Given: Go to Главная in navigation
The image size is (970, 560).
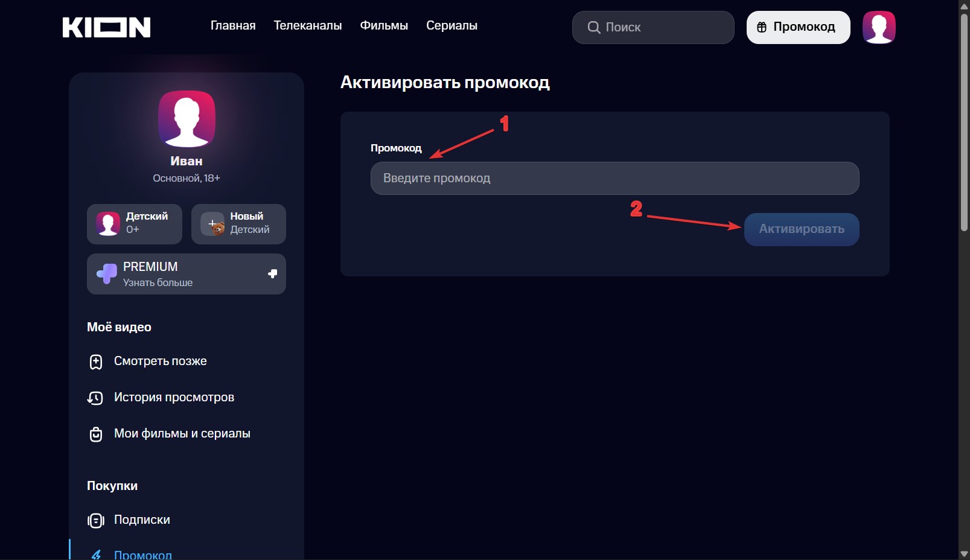Looking at the screenshot, I should click(233, 25).
